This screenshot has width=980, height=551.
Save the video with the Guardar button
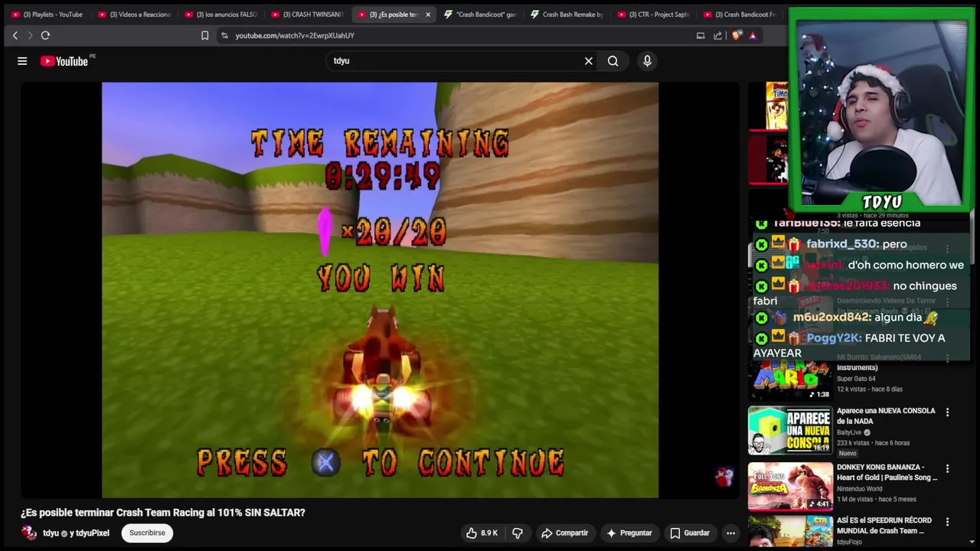pos(690,533)
